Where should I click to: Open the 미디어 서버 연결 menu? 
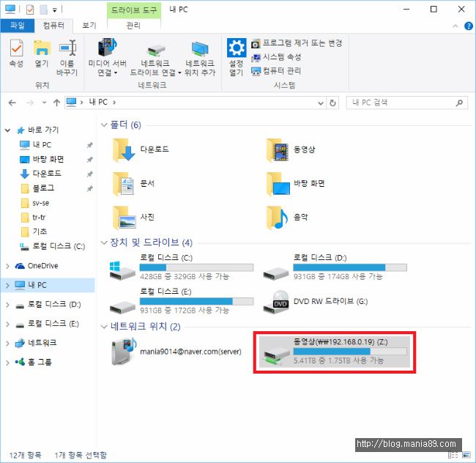pyautogui.click(x=107, y=58)
